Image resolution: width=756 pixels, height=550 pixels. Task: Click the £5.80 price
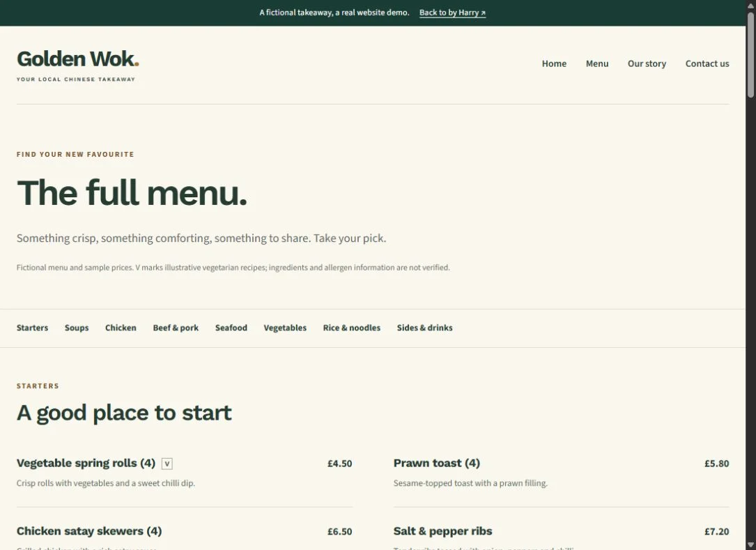(716, 464)
